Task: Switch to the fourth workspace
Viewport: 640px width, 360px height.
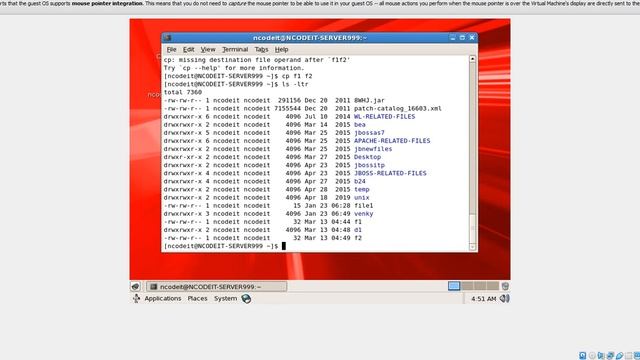Action: pyautogui.click(x=492, y=286)
